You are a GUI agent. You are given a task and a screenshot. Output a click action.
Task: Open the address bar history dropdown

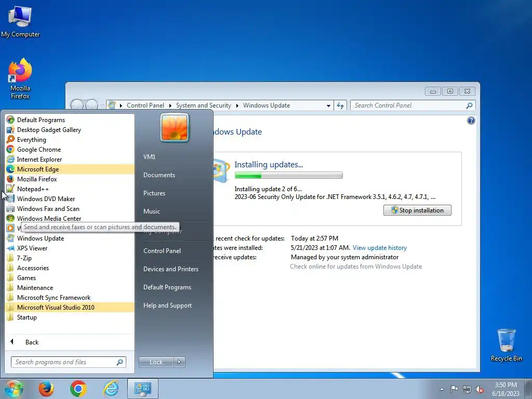(328, 105)
